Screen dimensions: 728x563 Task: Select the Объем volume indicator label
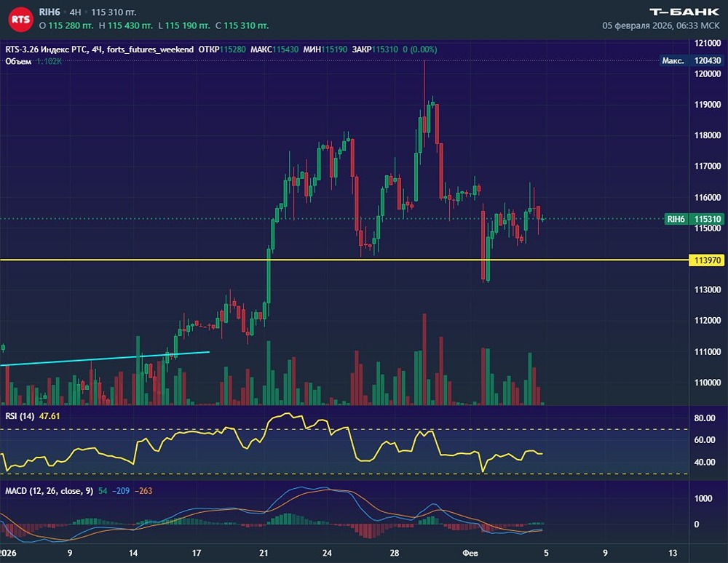pos(18,61)
